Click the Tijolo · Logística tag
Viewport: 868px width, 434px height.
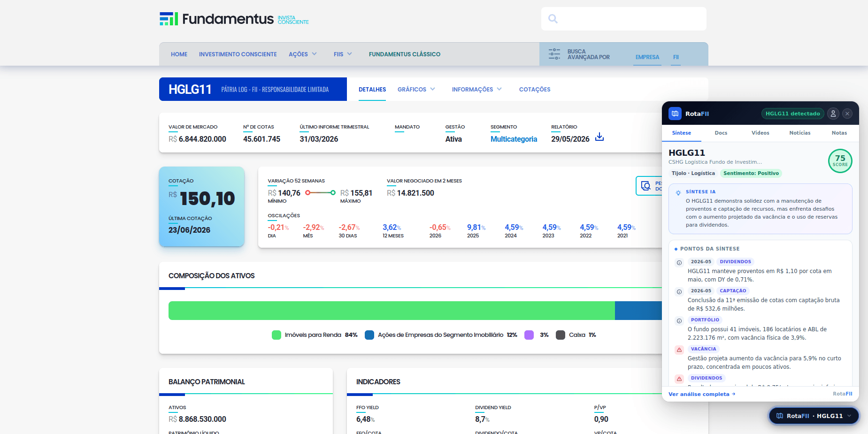pyautogui.click(x=693, y=173)
